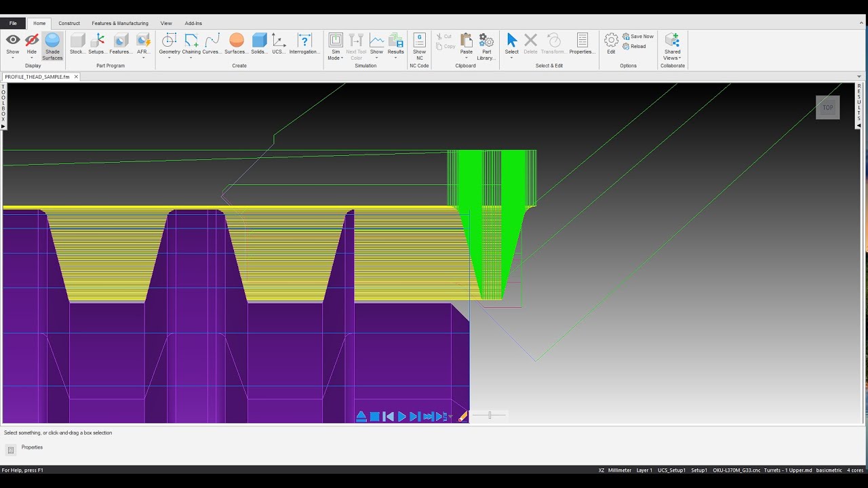Eject the simulation with eject button

361,416
